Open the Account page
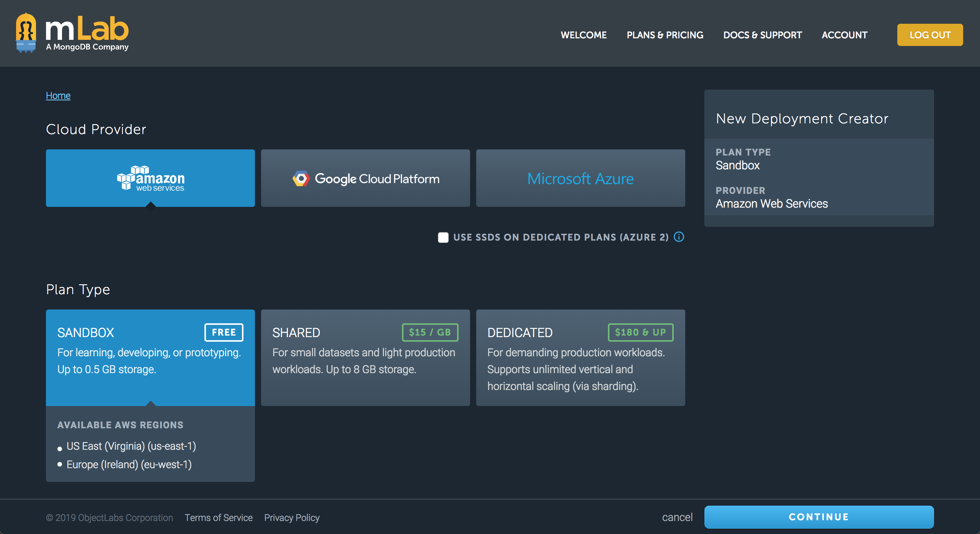The height and width of the screenshot is (534, 980). click(x=844, y=35)
